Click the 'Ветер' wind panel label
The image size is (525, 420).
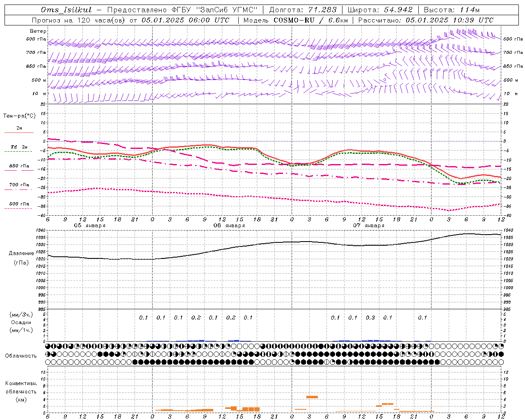pyautogui.click(x=38, y=31)
